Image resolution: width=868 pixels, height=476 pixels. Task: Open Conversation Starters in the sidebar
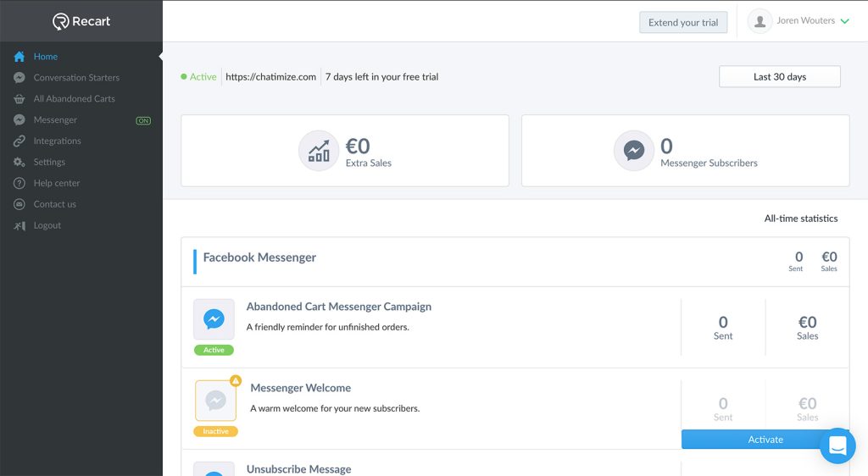pos(76,78)
